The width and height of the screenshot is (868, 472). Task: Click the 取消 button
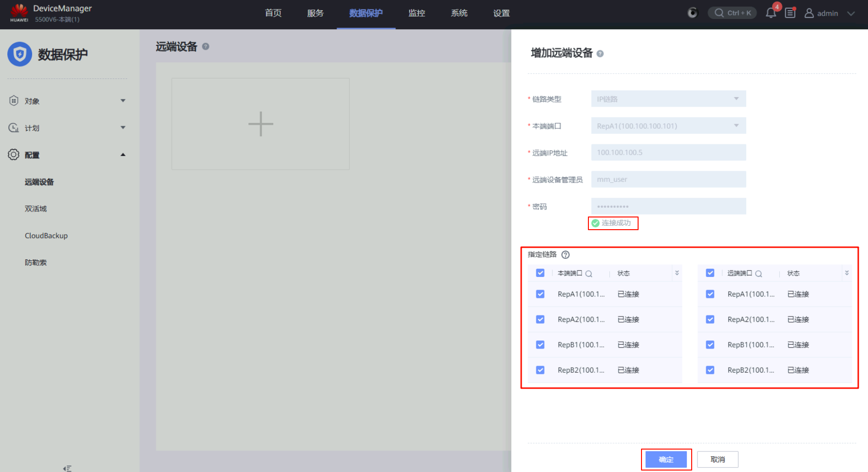717,459
